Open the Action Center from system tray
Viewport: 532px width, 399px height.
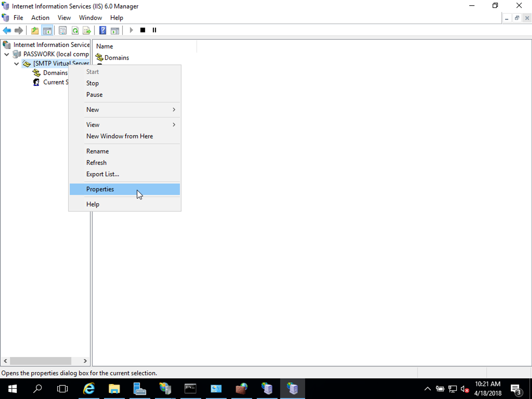(x=516, y=388)
